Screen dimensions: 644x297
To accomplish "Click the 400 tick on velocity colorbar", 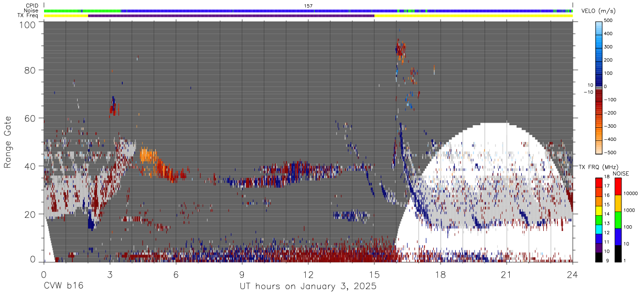I will [x=607, y=34].
